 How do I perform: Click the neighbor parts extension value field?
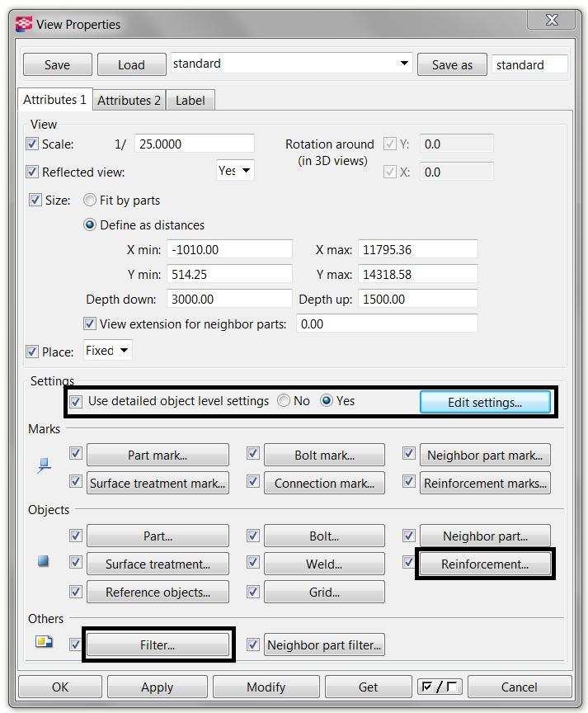coord(387,323)
